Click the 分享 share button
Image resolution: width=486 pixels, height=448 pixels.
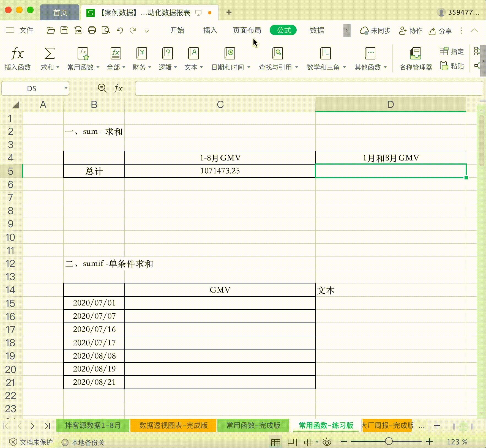[x=440, y=31]
